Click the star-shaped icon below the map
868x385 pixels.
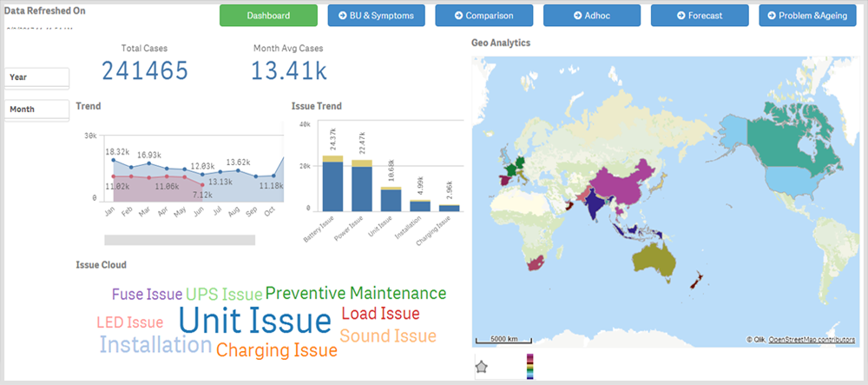(x=482, y=367)
